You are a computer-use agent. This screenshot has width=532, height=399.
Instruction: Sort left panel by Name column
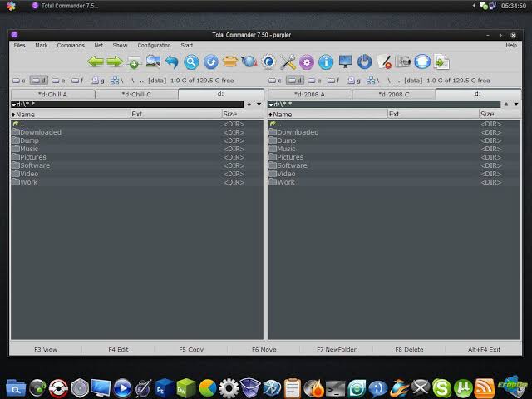click(x=71, y=115)
